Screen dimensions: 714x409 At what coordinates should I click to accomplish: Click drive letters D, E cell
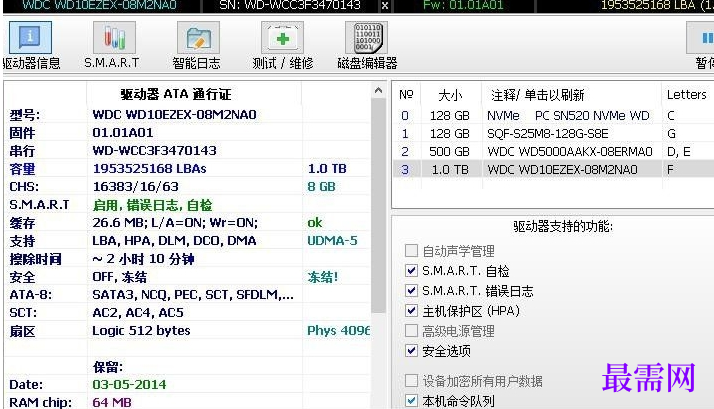678,151
